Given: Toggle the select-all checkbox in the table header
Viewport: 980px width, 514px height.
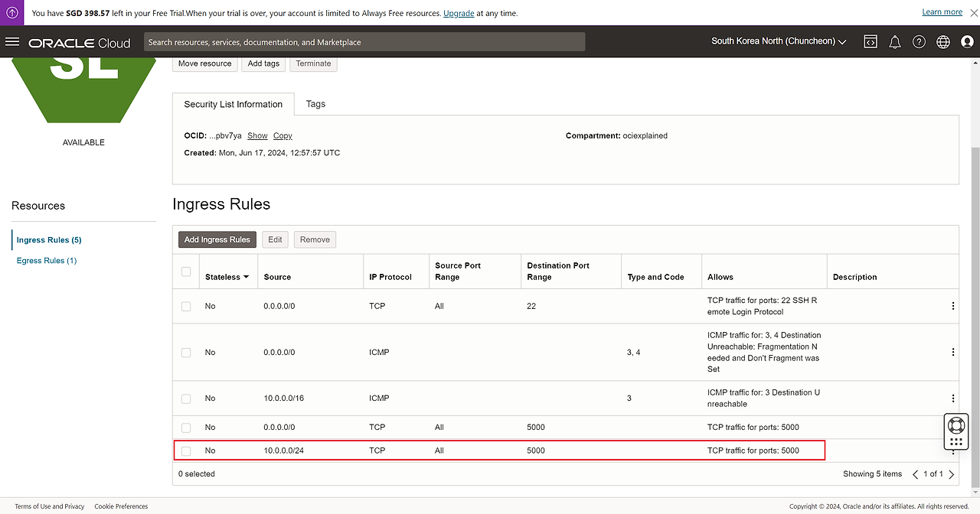Looking at the screenshot, I should 186,272.
